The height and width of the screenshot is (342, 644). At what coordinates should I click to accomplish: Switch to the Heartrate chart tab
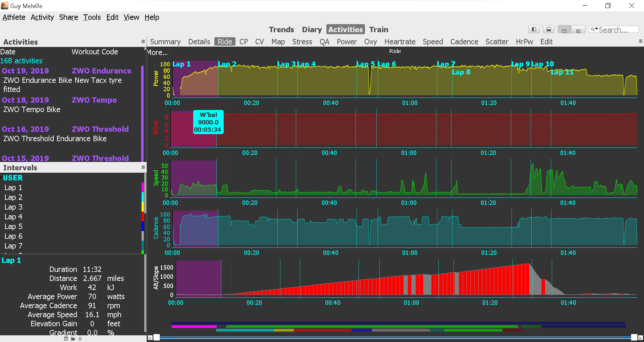pos(400,42)
